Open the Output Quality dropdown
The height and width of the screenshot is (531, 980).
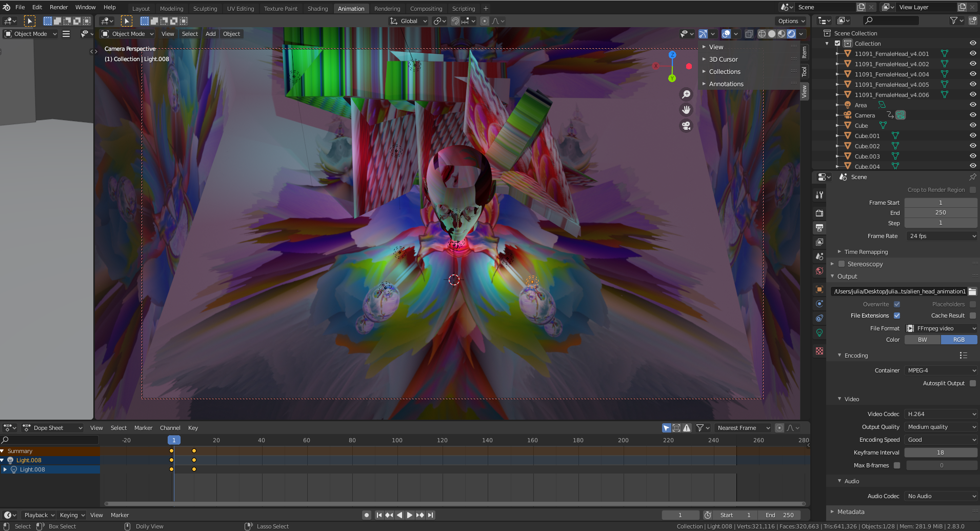[x=941, y=427]
